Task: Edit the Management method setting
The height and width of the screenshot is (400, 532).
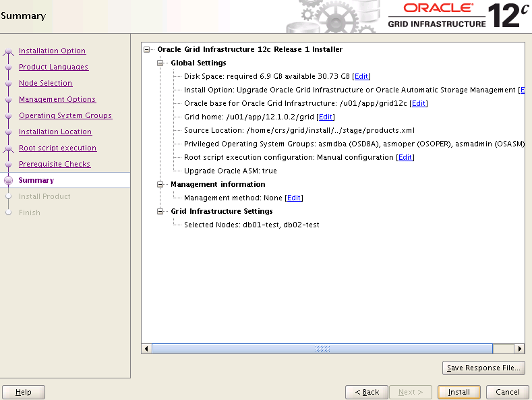Action: point(294,198)
